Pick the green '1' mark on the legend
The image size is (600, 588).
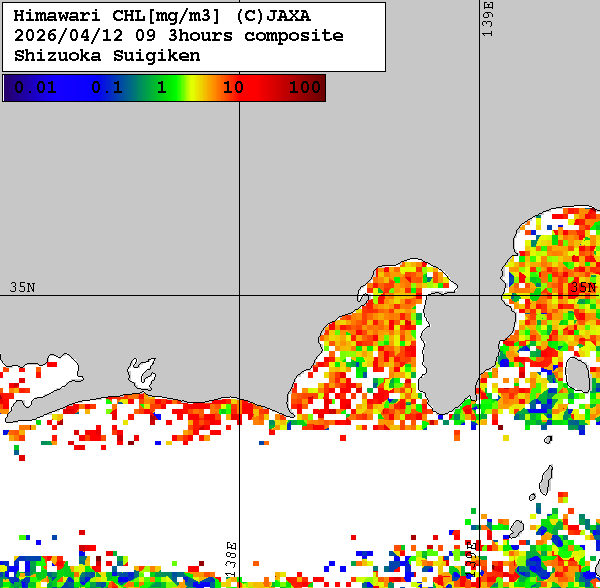[x=161, y=88]
